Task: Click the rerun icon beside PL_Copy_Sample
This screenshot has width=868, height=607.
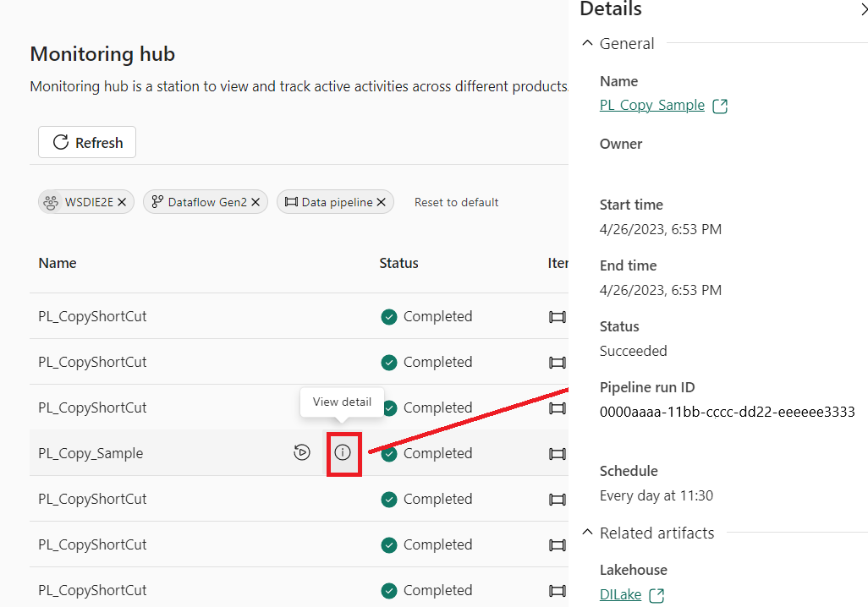Action: 302,452
